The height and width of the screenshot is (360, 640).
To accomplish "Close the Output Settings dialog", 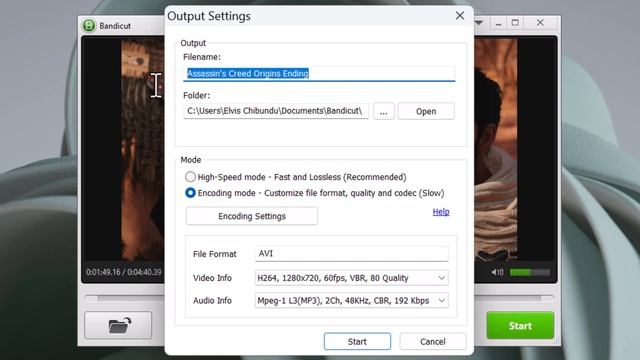I will (x=460, y=16).
